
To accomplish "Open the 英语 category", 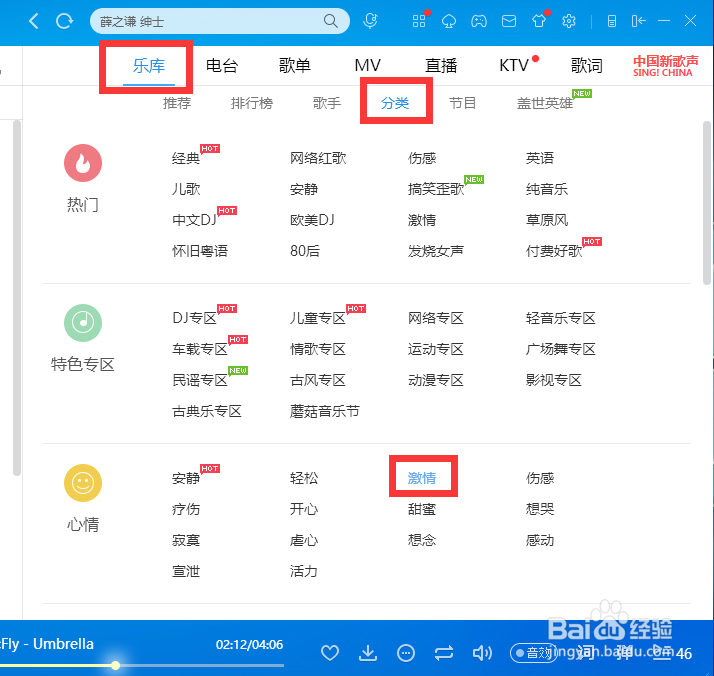I will click(540, 158).
